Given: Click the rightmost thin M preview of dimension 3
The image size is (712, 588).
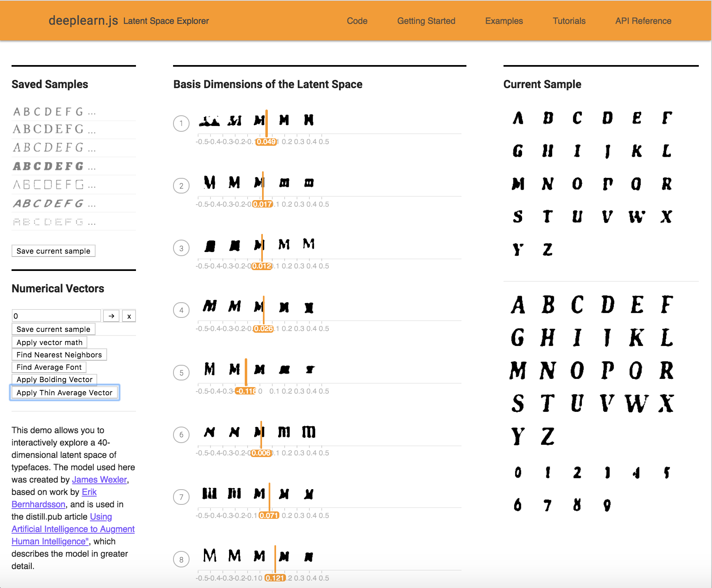Looking at the screenshot, I should (x=309, y=244).
